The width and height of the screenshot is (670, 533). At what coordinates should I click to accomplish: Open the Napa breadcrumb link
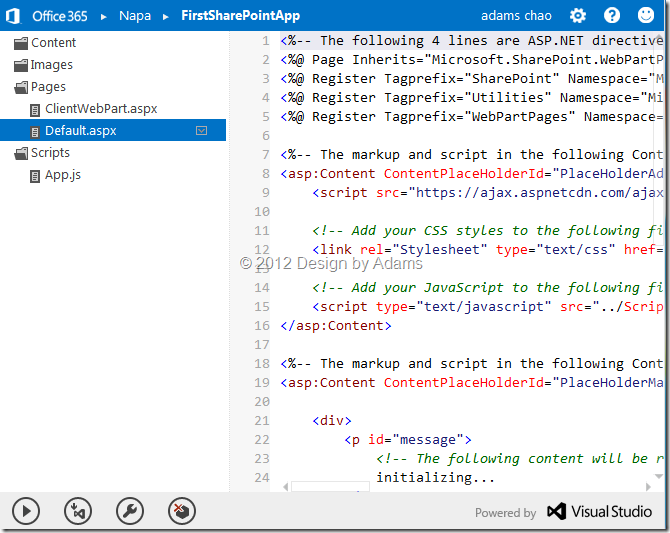tap(135, 16)
